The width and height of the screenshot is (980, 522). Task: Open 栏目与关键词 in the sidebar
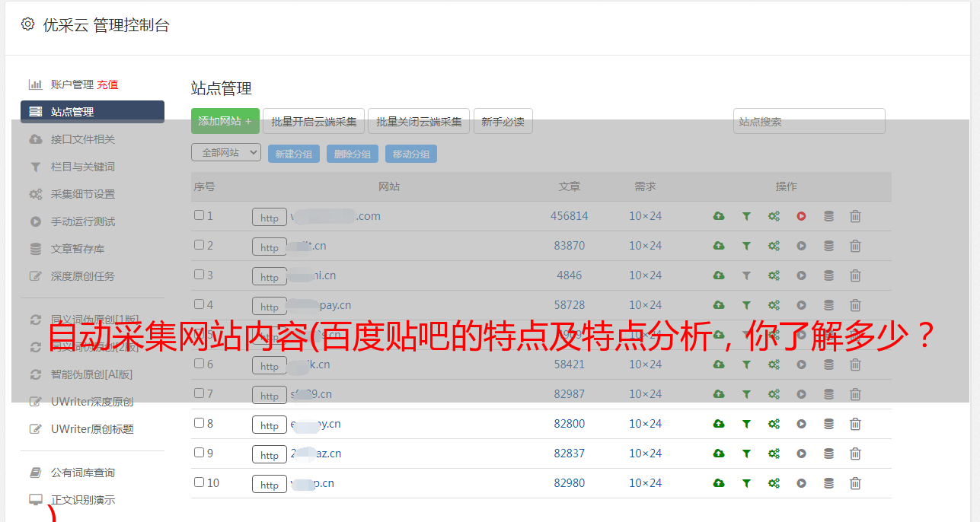pos(83,167)
